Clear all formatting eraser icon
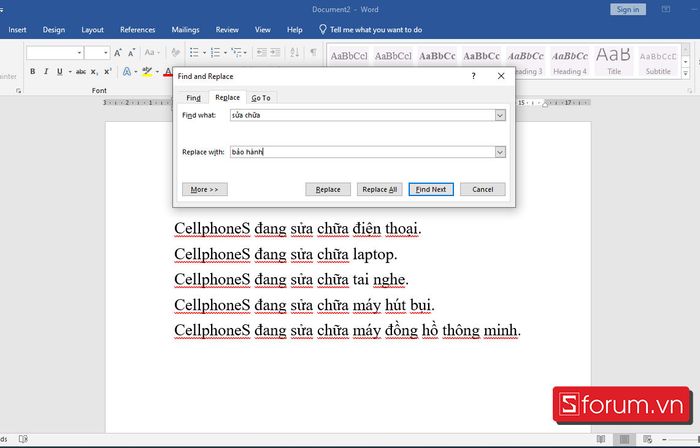The width and height of the screenshot is (700, 448). [x=175, y=53]
